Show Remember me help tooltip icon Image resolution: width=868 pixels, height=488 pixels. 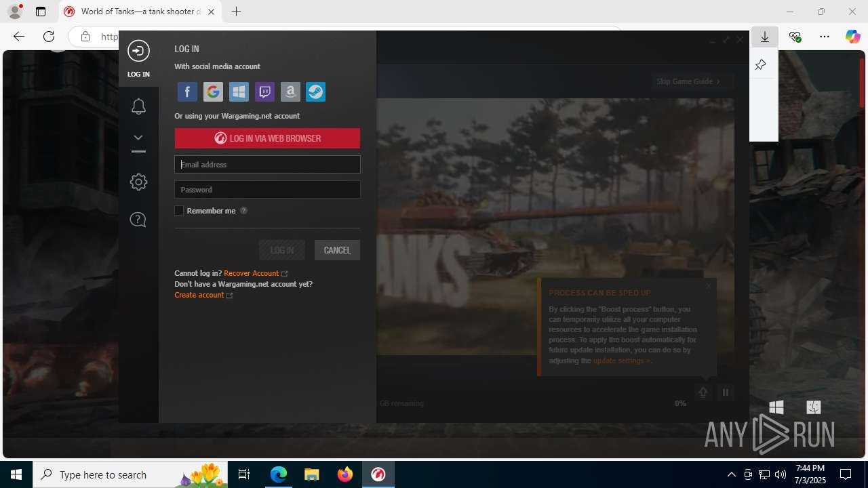(244, 211)
